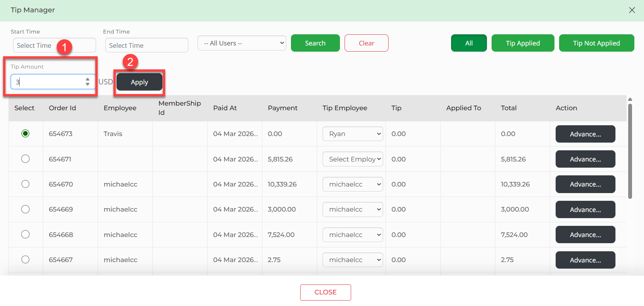Close Tip Manager with the X icon
This screenshot has width=644, height=306.
(632, 10)
